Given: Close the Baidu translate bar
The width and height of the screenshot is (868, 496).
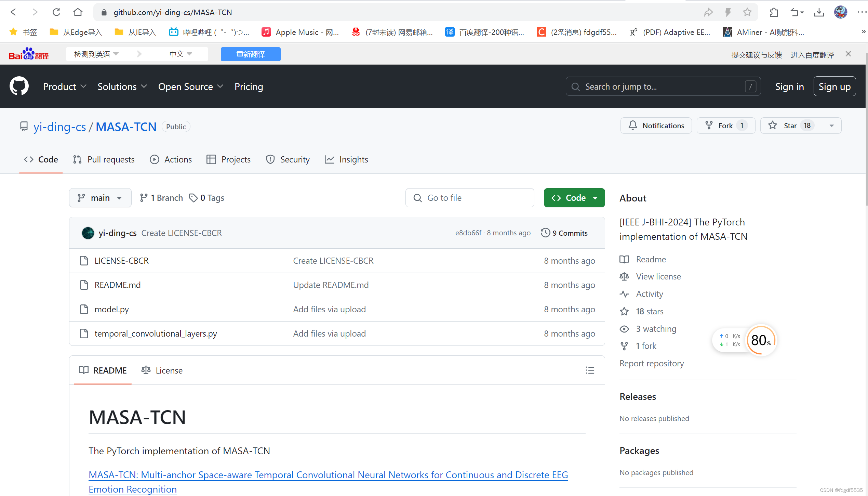Looking at the screenshot, I should [x=848, y=54].
